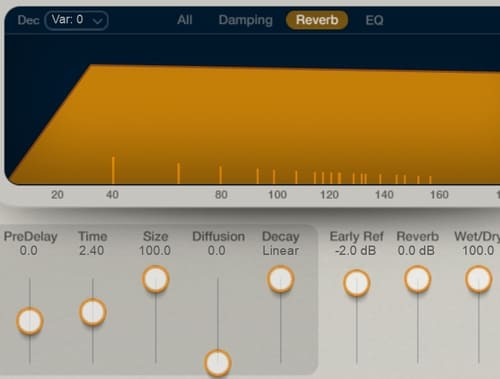Open the EQ tab

point(374,21)
